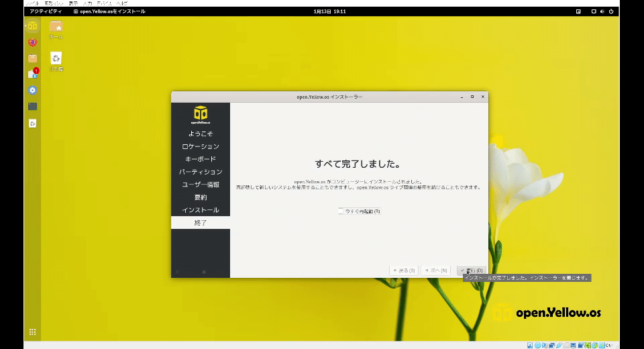Launch the open.Yellow.os installer from the dock
The image size is (644, 349).
pyautogui.click(x=32, y=26)
